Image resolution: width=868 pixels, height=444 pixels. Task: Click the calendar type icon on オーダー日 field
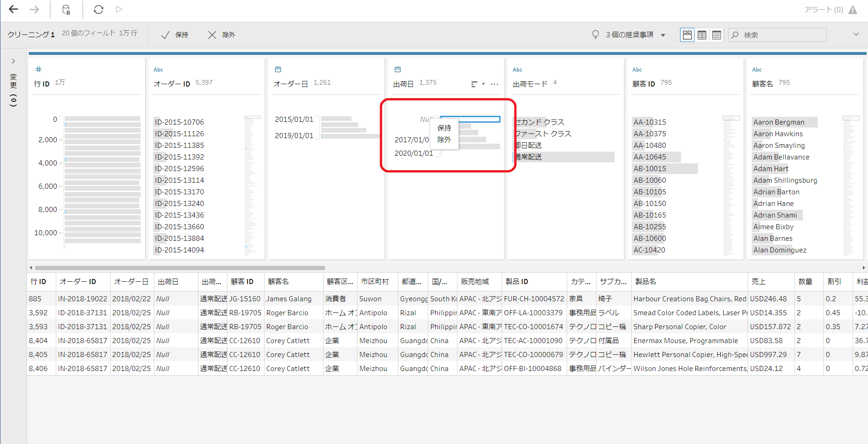(278, 69)
